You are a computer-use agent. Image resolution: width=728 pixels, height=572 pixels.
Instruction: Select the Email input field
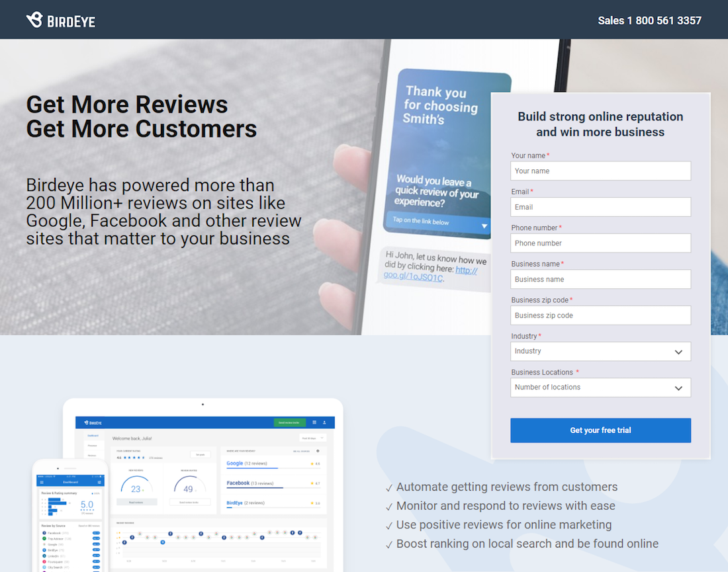click(600, 207)
